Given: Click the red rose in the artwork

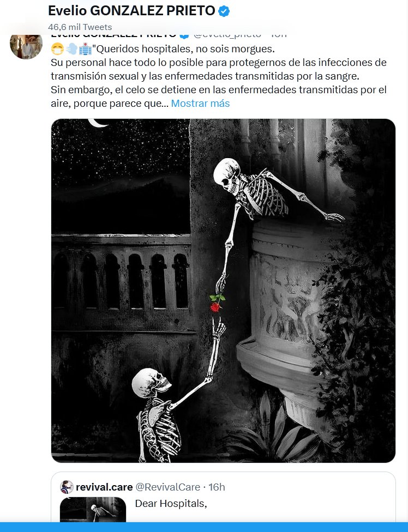Looking at the screenshot, I should pyautogui.click(x=216, y=303).
